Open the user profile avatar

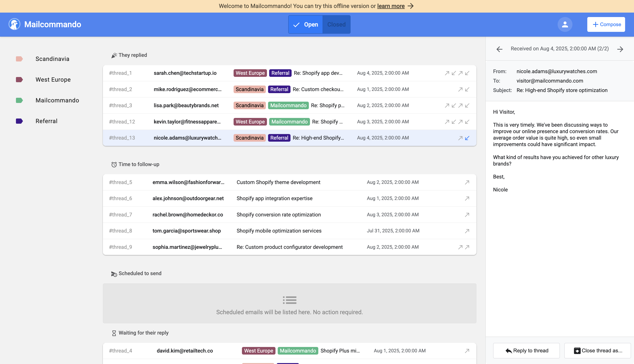(565, 24)
